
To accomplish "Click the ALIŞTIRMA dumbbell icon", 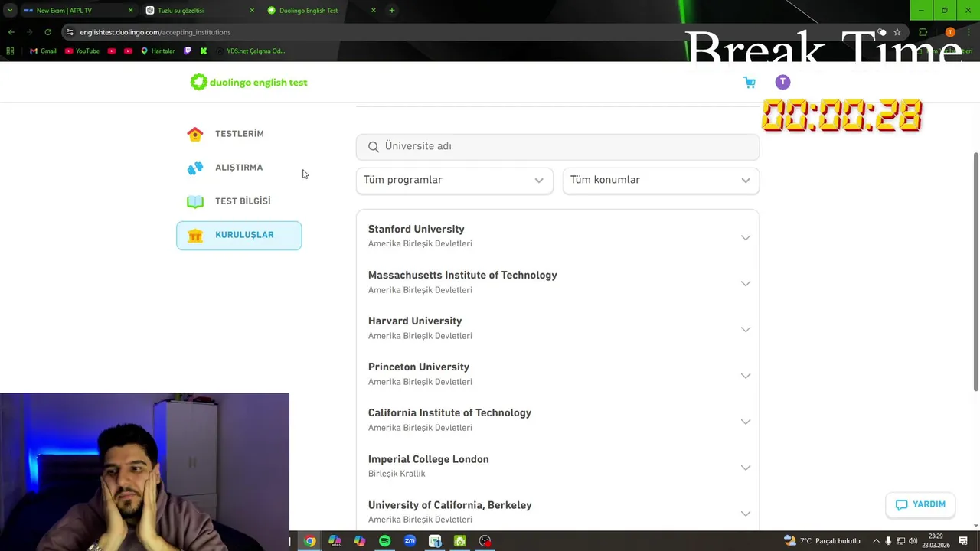I will (195, 168).
